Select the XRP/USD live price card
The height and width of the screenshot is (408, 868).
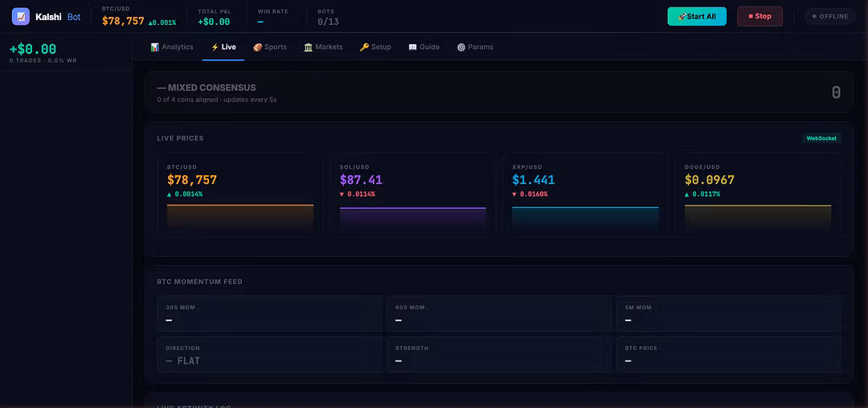[584, 194]
